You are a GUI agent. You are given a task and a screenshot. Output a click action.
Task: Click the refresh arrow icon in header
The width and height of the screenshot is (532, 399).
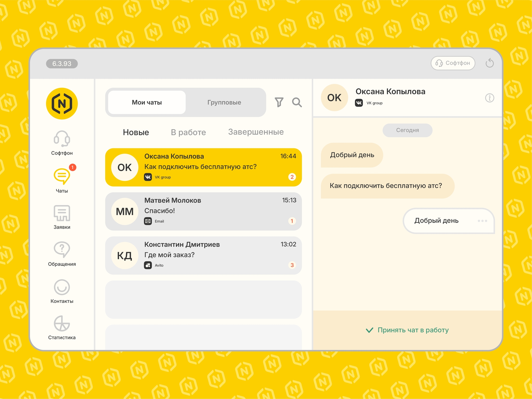(x=490, y=63)
